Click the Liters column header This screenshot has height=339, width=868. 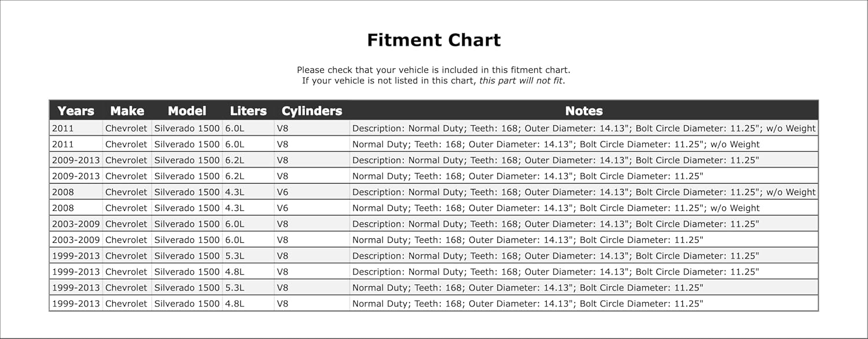point(248,111)
